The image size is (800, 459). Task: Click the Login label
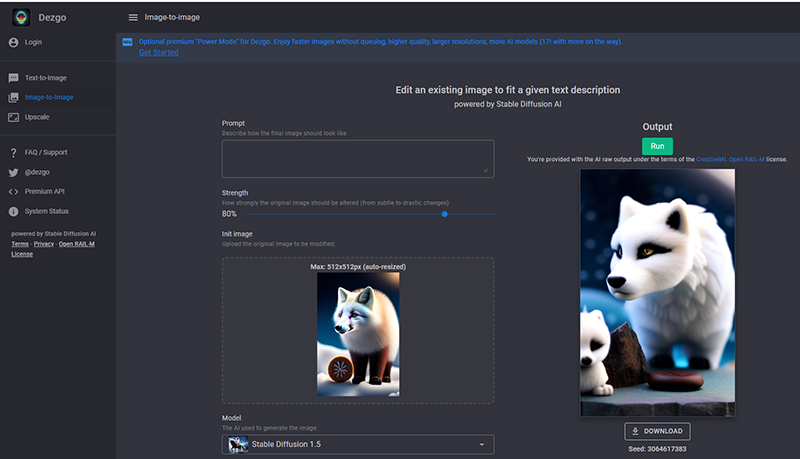34,42
